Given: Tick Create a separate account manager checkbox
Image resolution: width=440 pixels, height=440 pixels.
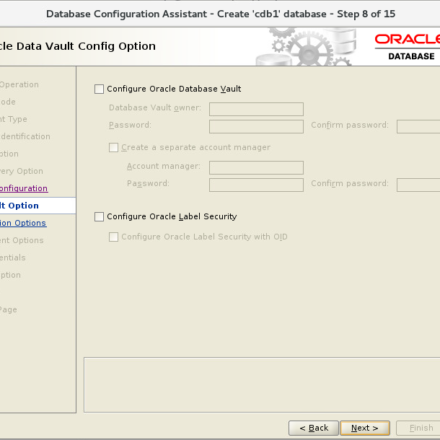Looking at the screenshot, I should tap(114, 147).
